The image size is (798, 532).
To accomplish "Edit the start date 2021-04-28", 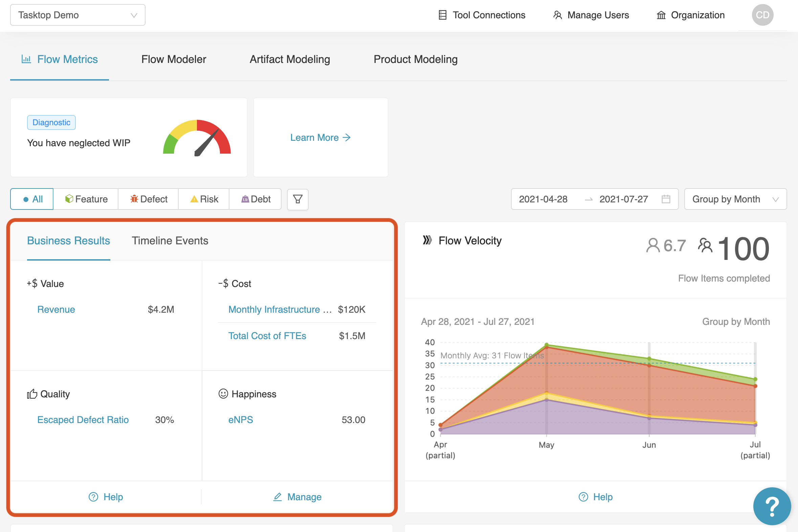I will coord(543,199).
